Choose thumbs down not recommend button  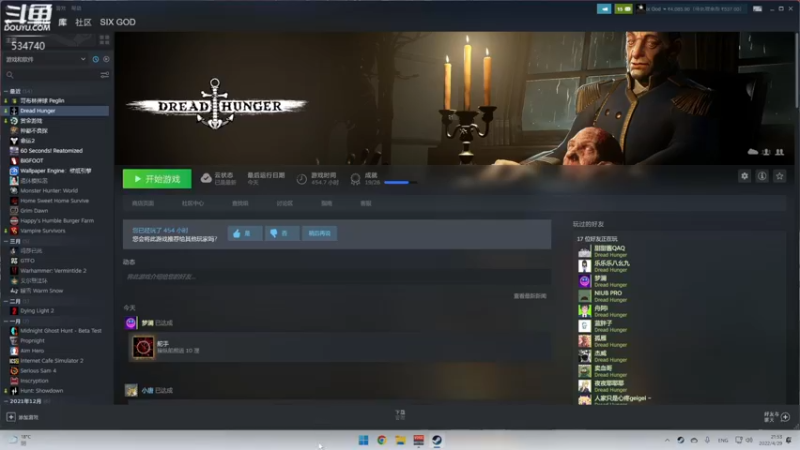click(282, 233)
